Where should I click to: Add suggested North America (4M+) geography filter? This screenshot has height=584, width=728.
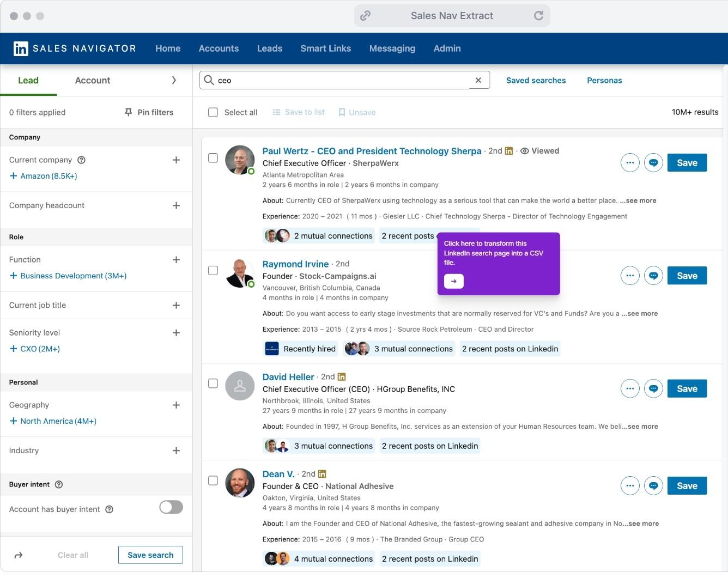coord(53,421)
